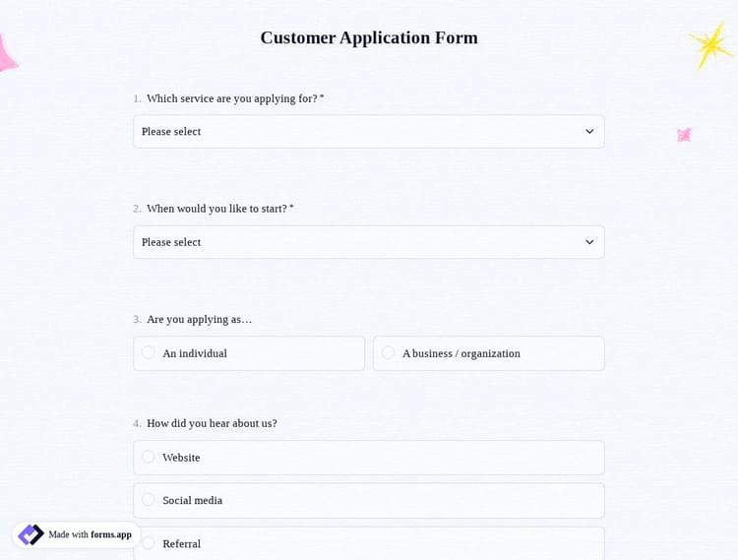Click the pink shape at top-left corner
Viewport: 738px width, 560px height.
click(x=6, y=55)
